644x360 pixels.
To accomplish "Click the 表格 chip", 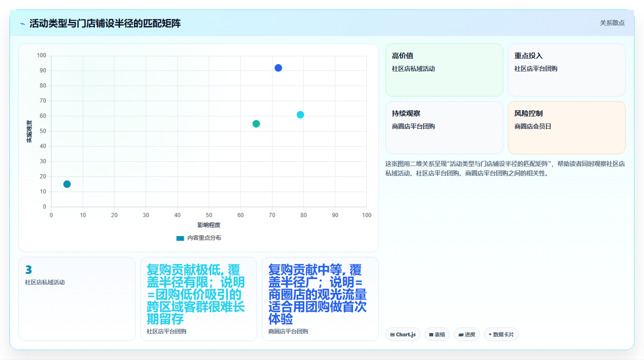I will [x=437, y=334].
